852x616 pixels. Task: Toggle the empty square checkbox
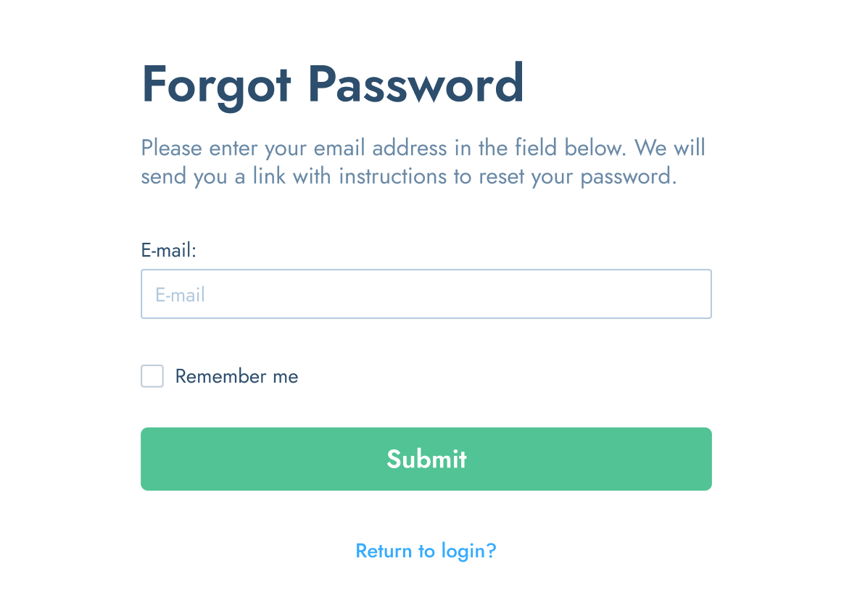click(152, 376)
